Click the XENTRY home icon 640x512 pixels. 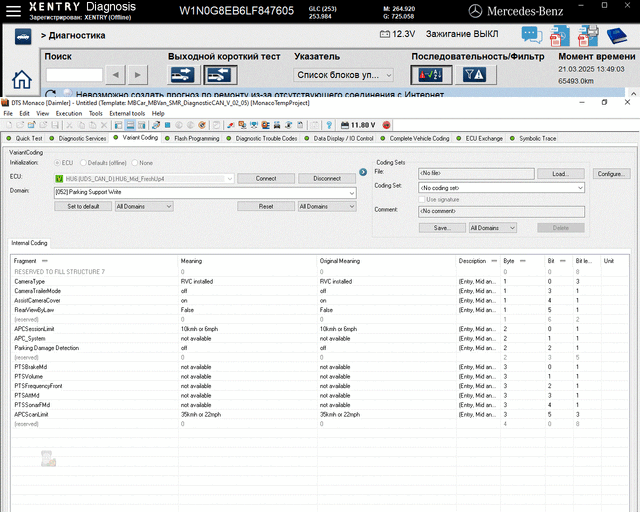[20, 80]
